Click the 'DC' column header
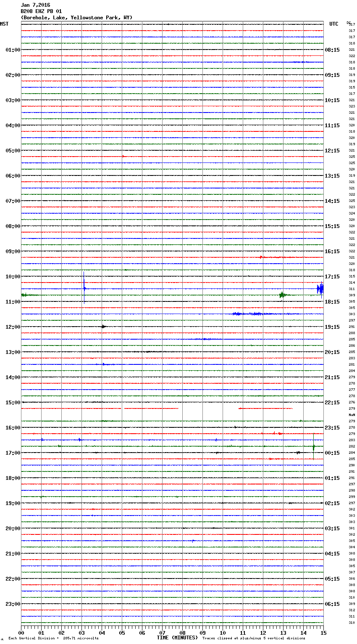Viewport: 357px width, 644px height. (349, 22)
